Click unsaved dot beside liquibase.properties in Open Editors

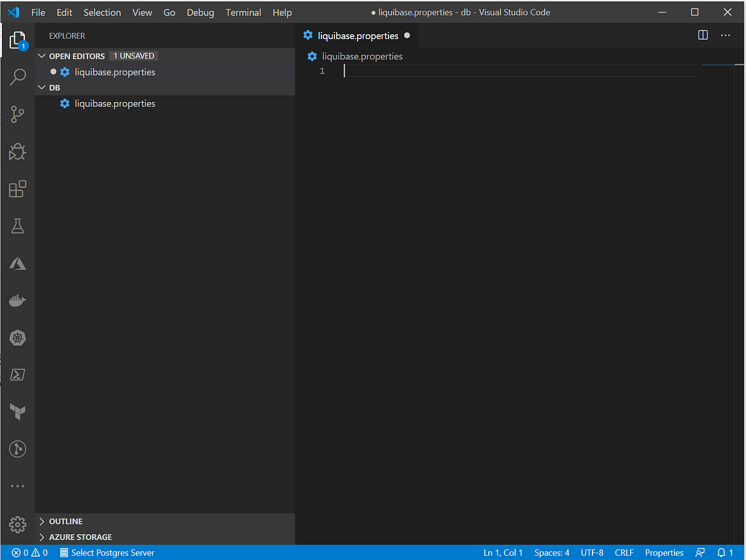(53, 72)
